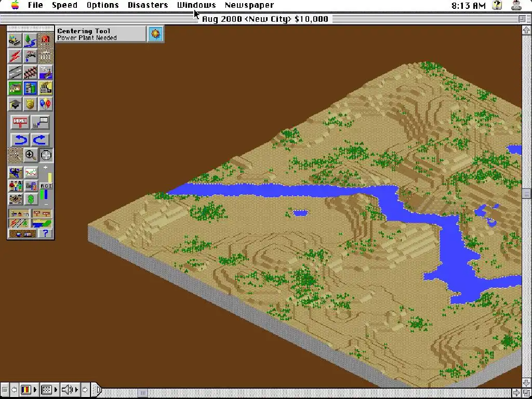Open the Graphs window
532x399 pixels.
pos(31,172)
